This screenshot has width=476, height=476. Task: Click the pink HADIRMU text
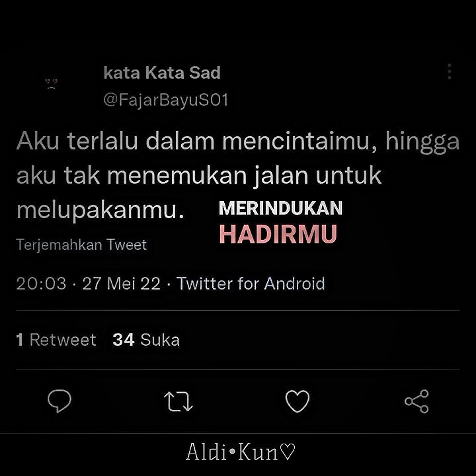click(x=278, y=234)
